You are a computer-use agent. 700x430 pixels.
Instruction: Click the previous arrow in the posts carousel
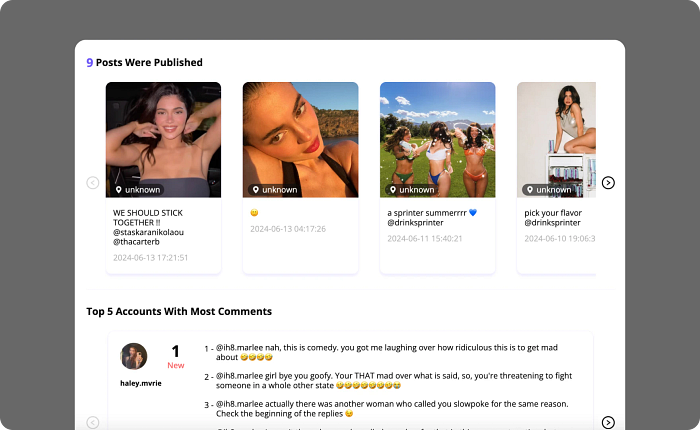click(x=93, y=183)
